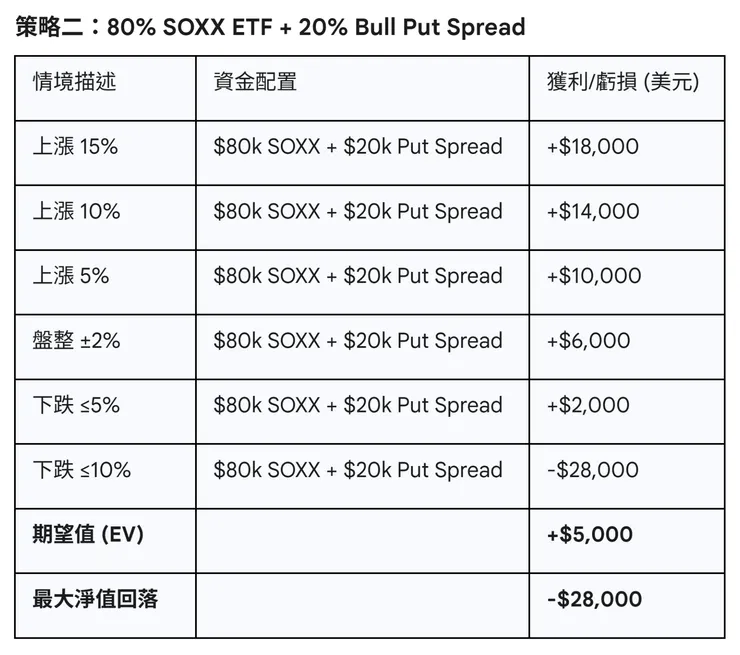740x655 pixels.
Task: Click the '最大淨值回落' row label
Action: coord(95,600)
